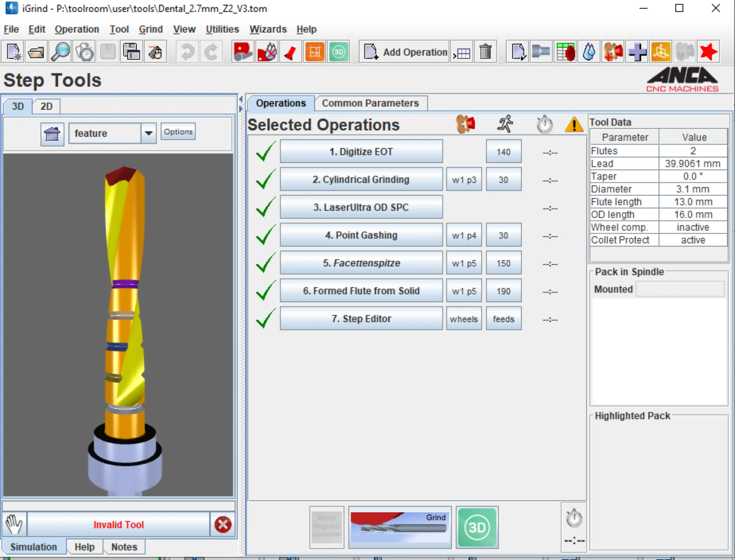This screenshot has height=560, width=735.
Task: Click the trash can delete icon
Action: (485, 52)
